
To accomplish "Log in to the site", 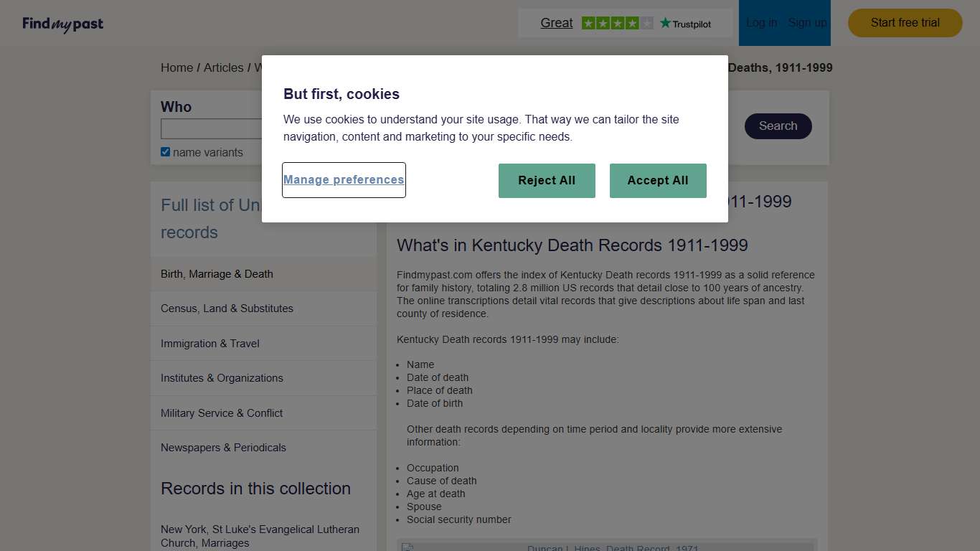I will click(x=761, y=22).
